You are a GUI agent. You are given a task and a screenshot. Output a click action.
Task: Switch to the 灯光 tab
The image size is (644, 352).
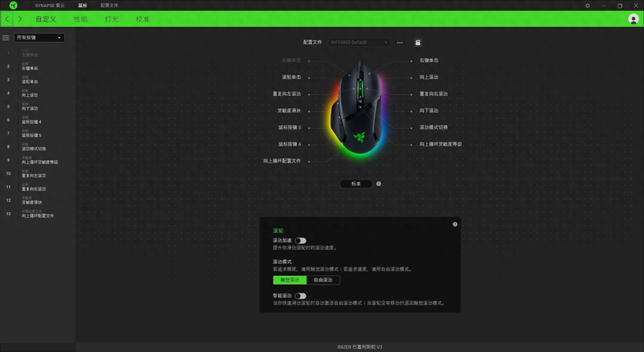coord(111,19)
